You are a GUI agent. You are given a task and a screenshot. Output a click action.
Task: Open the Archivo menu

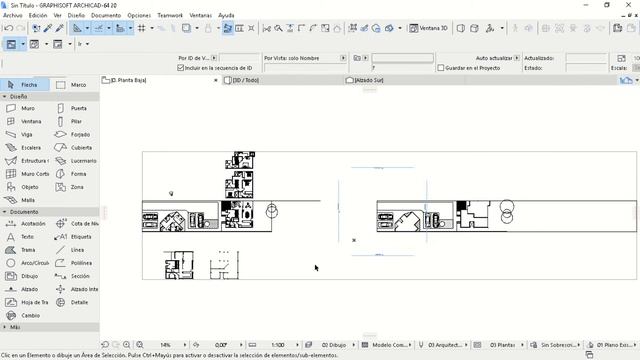pyautogui.click(x=13, y=15)
